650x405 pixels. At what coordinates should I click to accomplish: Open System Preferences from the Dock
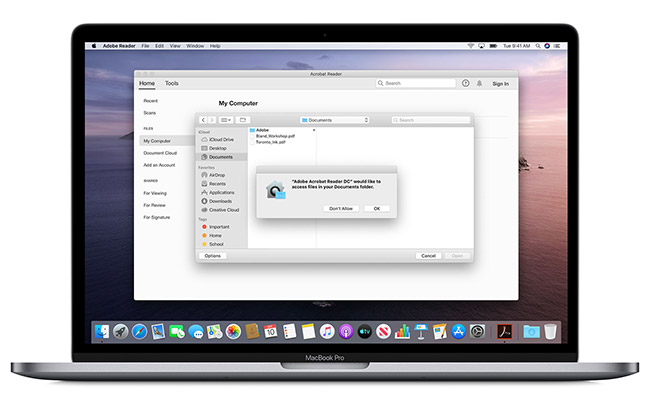point(478,331)
